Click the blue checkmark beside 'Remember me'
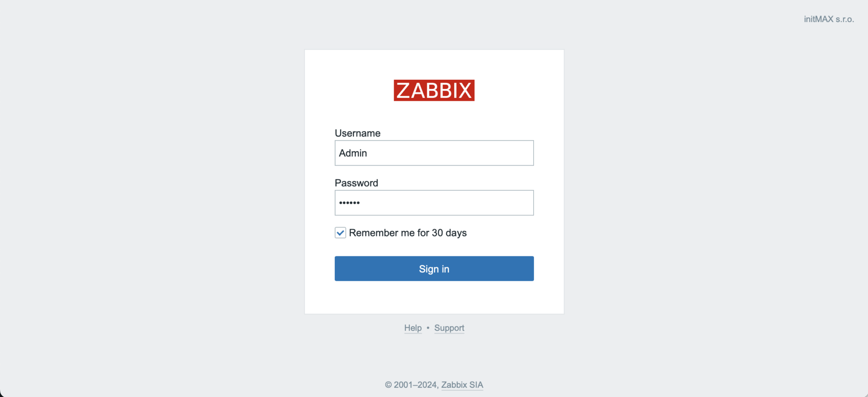This screenshot has height=397, width=868. click(340, 233)
